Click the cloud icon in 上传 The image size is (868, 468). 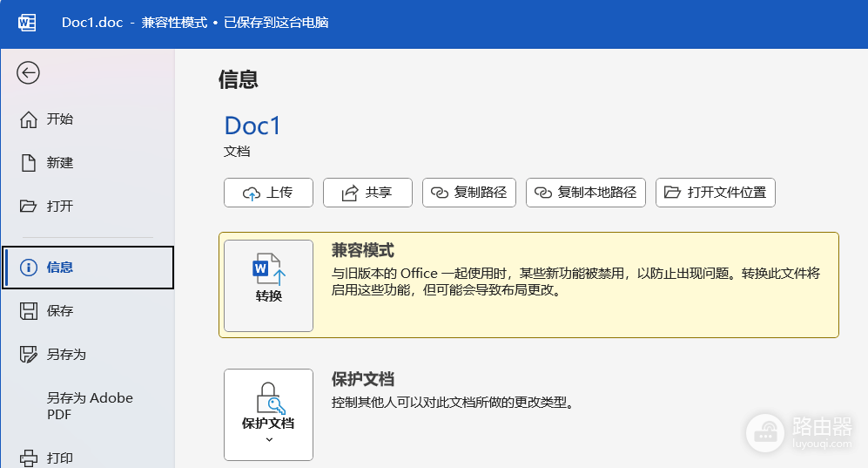(x=252, y=193)
